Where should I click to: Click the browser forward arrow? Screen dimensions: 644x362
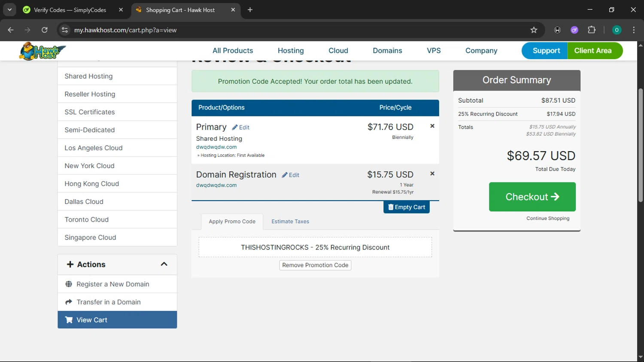[27, 30]
